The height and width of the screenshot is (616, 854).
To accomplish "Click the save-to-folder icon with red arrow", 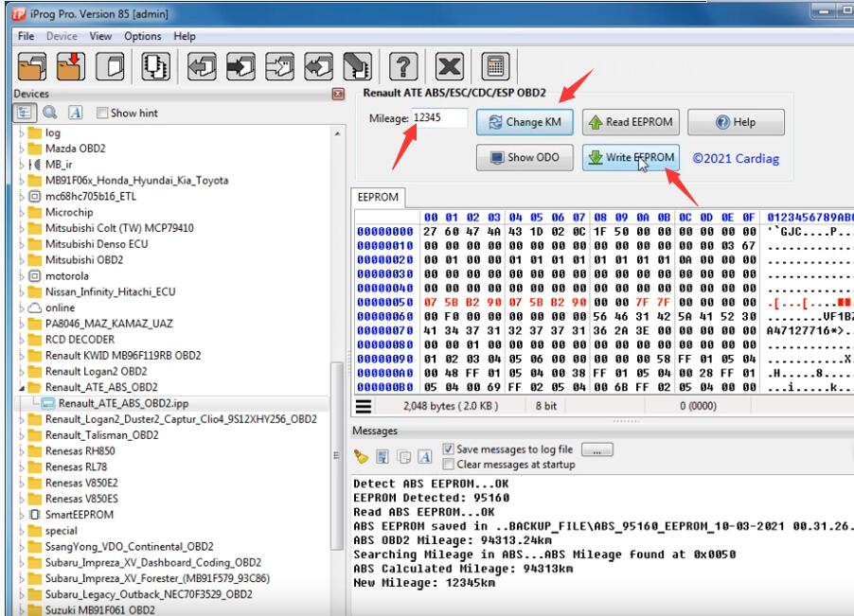I will [x=71, y=66].
